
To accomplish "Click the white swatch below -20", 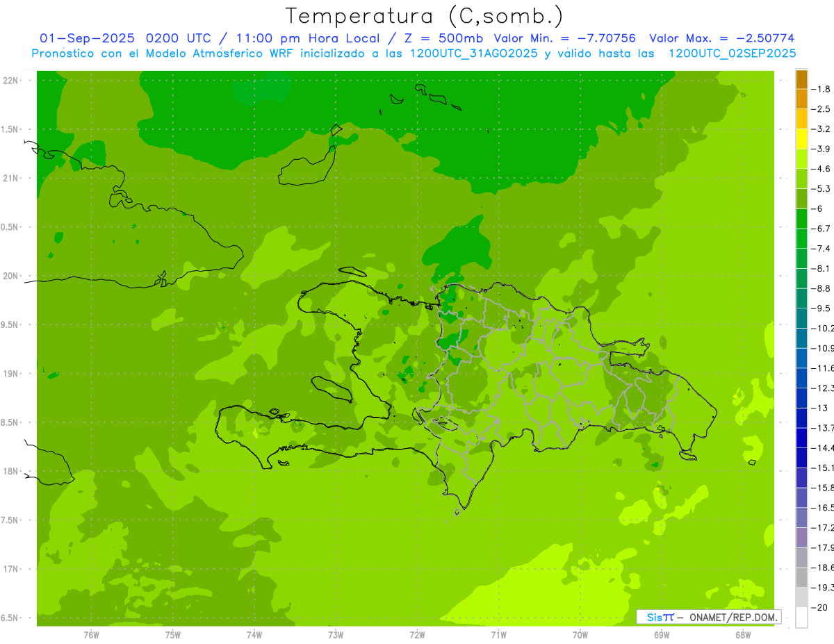I will click(x=801, y=617).
